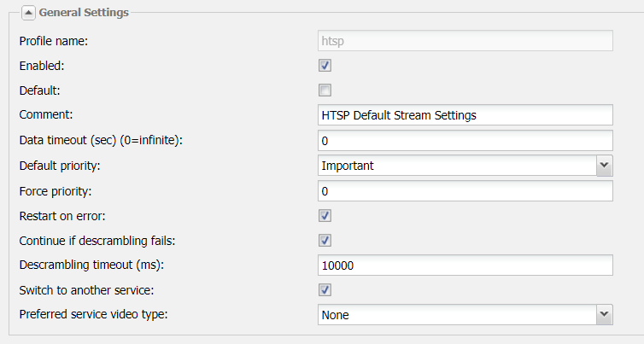Disable Continue if descrambling fails checkbox

click(x=325, y=241)
